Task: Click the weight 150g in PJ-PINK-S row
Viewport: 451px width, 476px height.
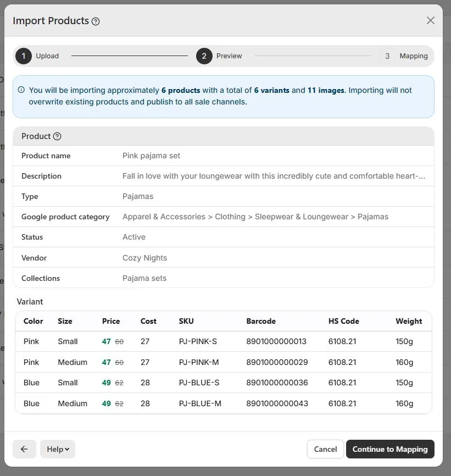Action: point(404,341)
